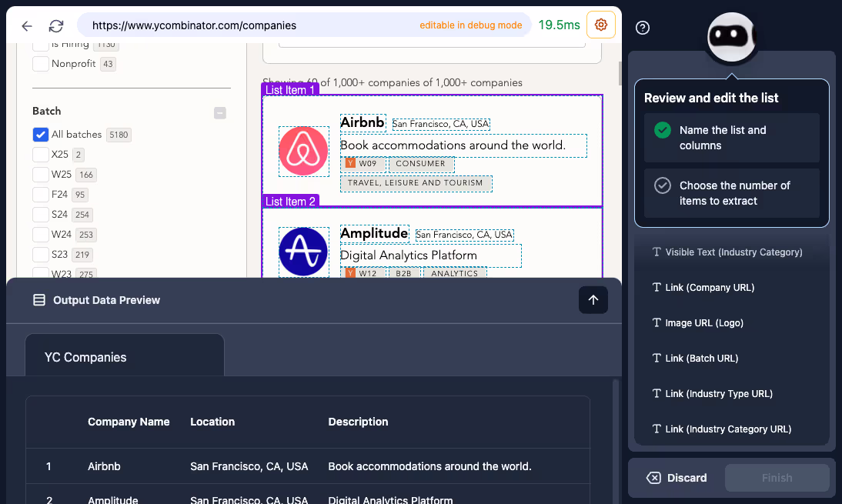Click the orange Y badge on Airbnb's listing

[352, 163]
